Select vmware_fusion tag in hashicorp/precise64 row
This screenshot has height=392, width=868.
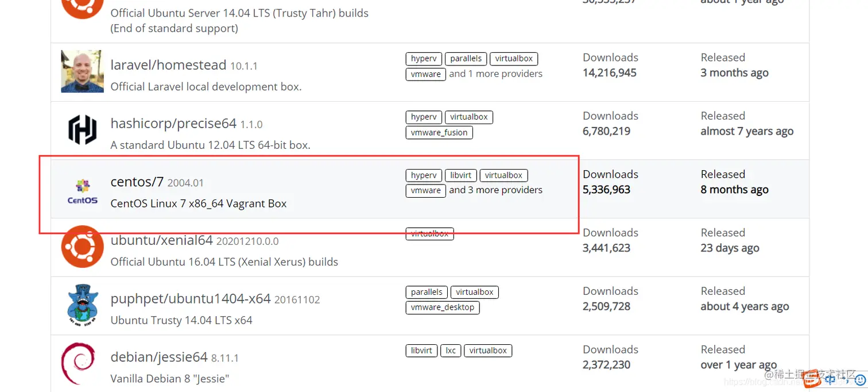tap(439, 132)
